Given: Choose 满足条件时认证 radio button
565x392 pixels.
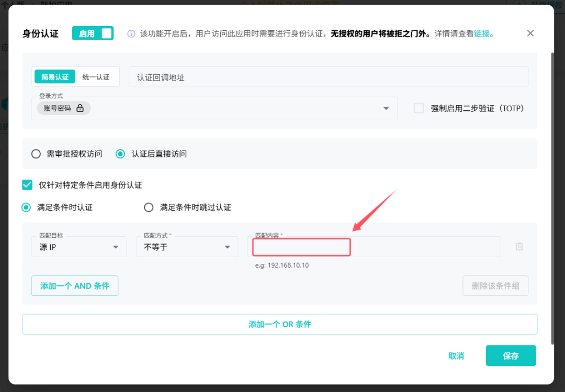Looking at the screenshot, I should [x=26, y=207].
